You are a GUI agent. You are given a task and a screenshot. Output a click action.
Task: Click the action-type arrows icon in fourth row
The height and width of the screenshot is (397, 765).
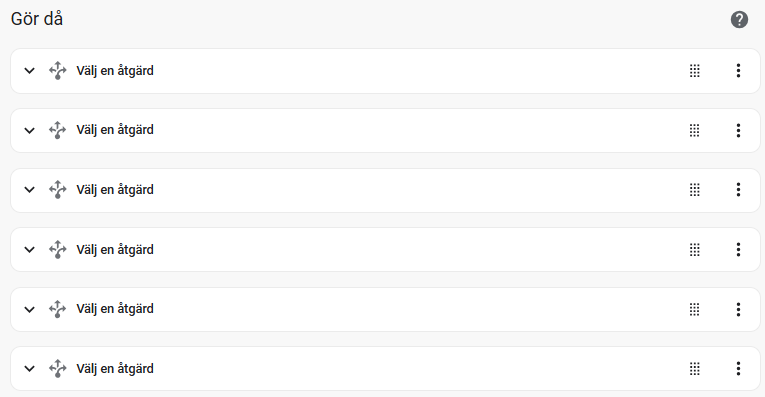58,249
